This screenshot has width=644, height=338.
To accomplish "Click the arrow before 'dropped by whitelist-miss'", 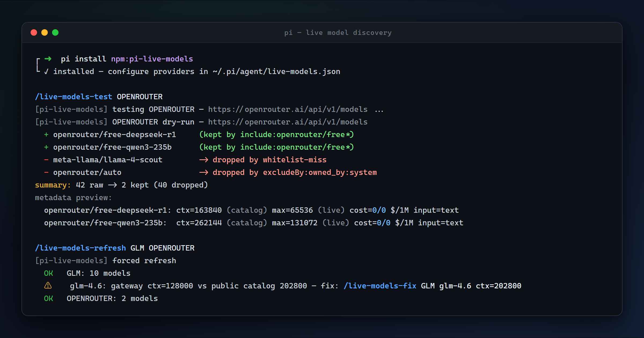I will coord(204,160).
